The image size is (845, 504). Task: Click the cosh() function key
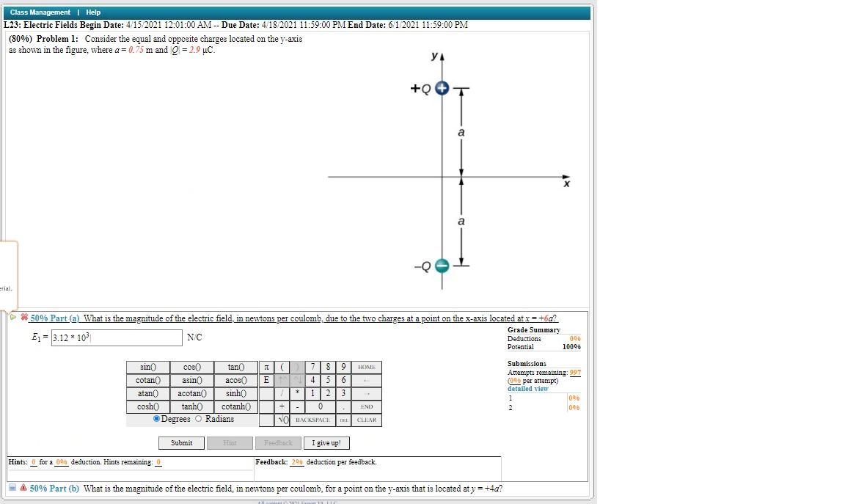pyautogui.click(x=147, y=406)
